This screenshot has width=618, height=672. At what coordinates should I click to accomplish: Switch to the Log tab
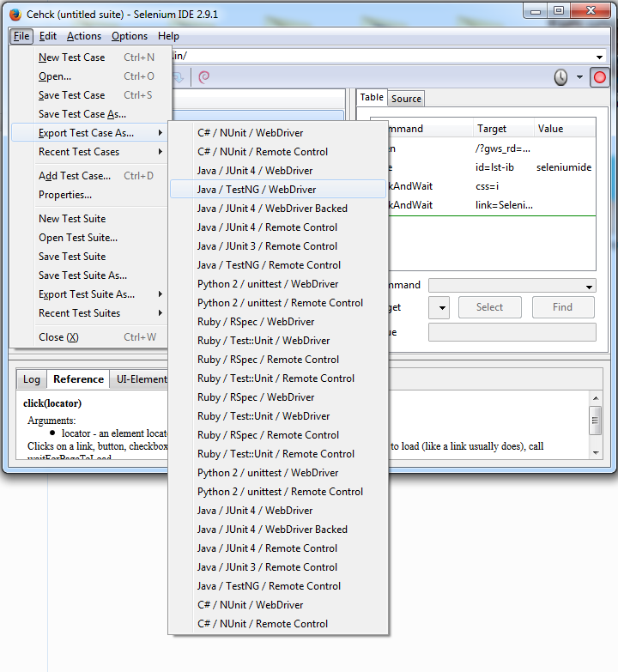click(32, 379)
